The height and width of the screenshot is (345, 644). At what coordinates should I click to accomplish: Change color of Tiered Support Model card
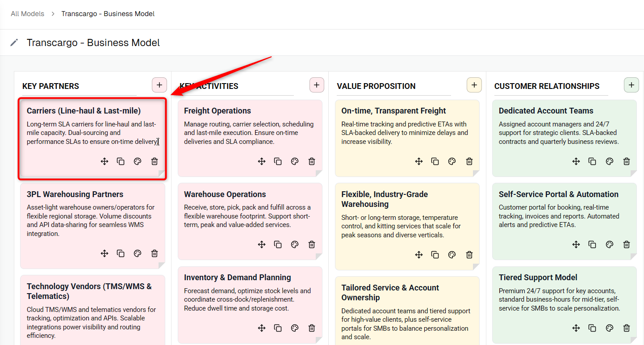pos(610,328)
